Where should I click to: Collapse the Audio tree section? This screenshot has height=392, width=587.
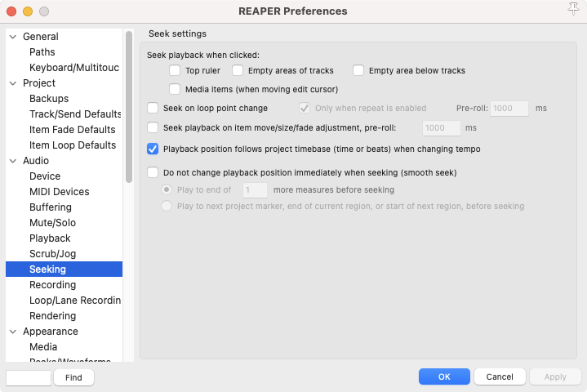(12, 162)
